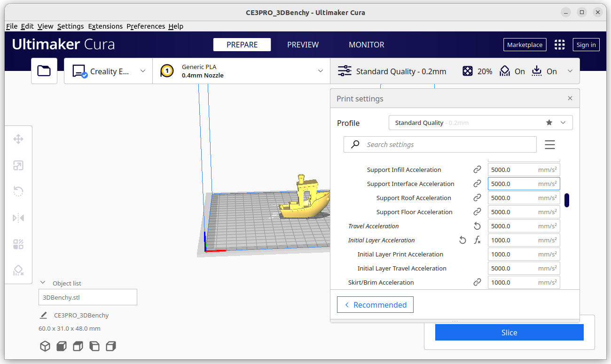Open the Settings menu
Image resolution: width=611 pixels, height=364 pixels.
tap(70, 26)
